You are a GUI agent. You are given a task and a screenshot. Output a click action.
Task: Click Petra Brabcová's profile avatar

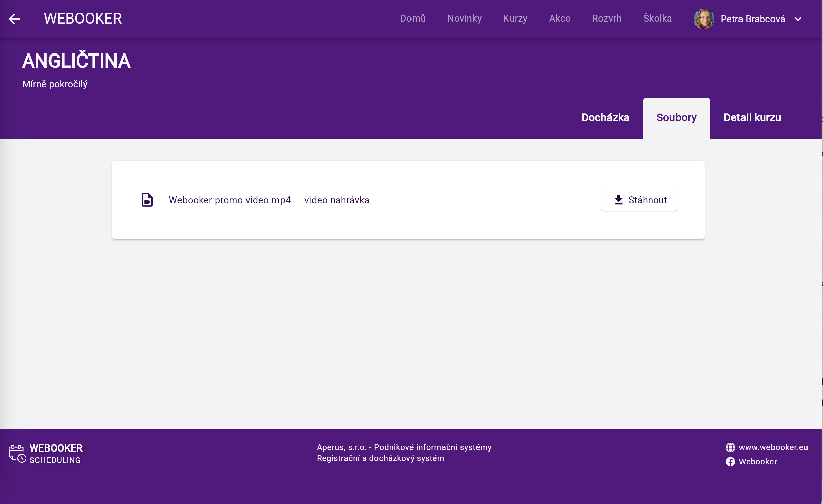[x=703, y=19]
